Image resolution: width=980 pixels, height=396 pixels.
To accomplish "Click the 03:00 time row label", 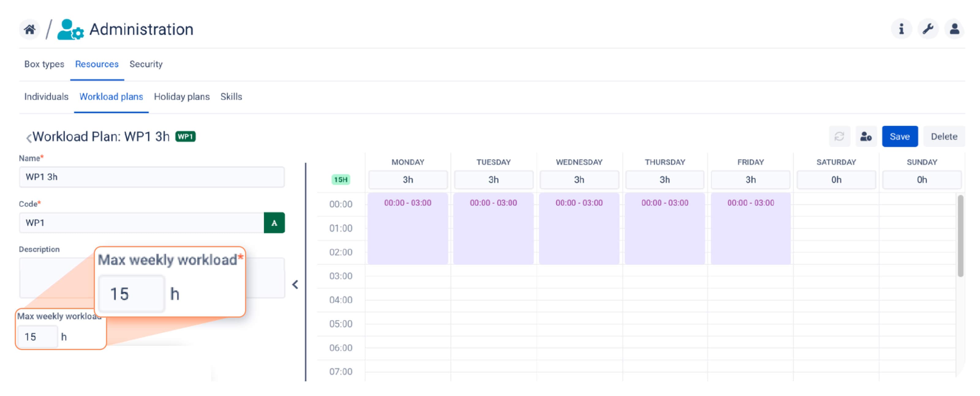I will coord(341,276).
